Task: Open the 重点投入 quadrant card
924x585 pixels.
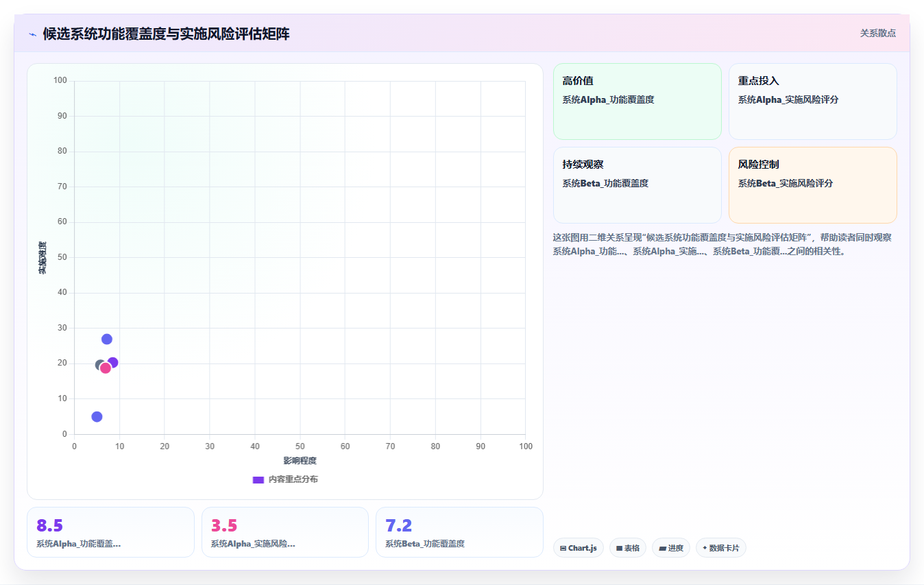Action: [x=813, y=102]
